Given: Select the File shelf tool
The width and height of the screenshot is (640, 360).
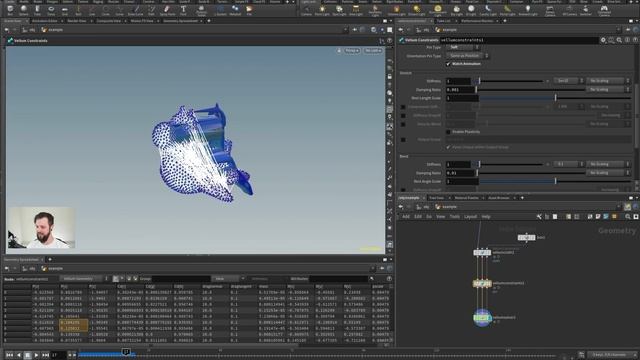Looking at the screenshot, I should (x=249, y=10).
